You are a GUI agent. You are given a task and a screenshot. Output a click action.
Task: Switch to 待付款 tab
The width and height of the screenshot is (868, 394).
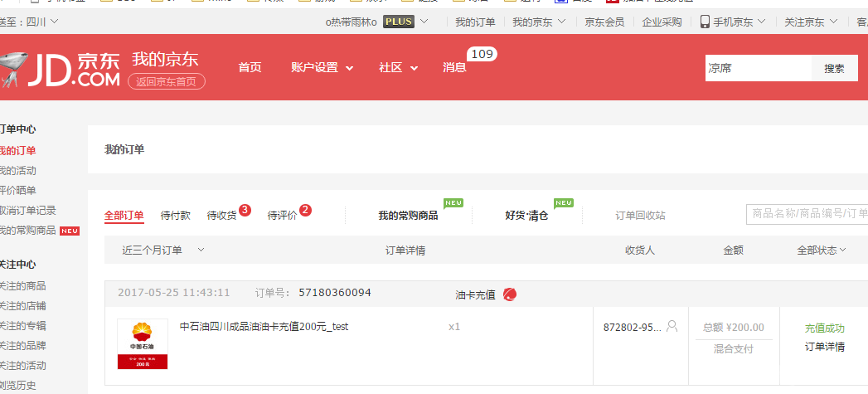[176, 216]
